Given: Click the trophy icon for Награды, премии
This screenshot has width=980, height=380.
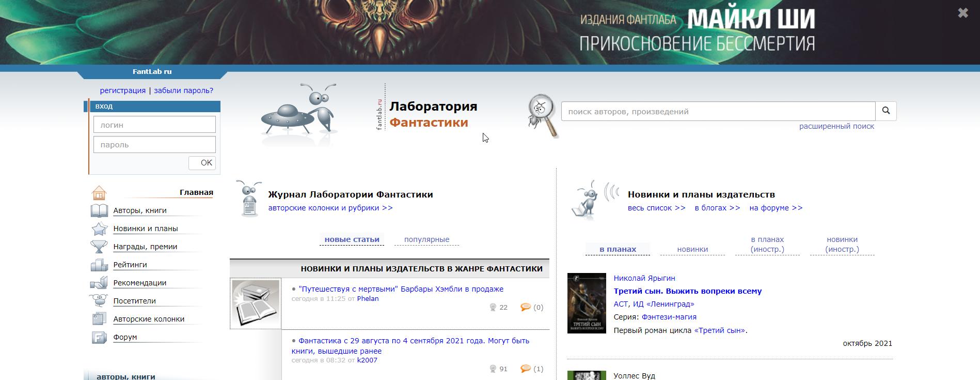Looking at the screenshot, I should click(x=99, y=247).
